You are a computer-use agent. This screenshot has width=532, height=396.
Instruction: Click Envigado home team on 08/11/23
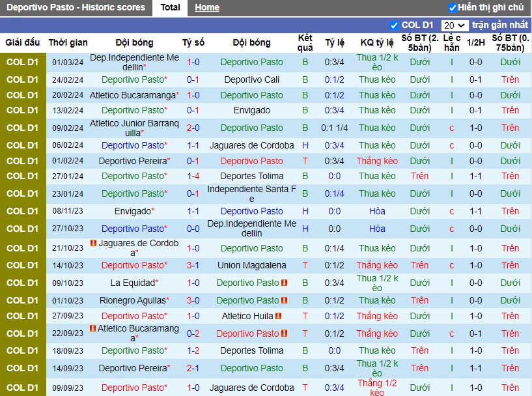pyautogui.click(x=134, y=211)
